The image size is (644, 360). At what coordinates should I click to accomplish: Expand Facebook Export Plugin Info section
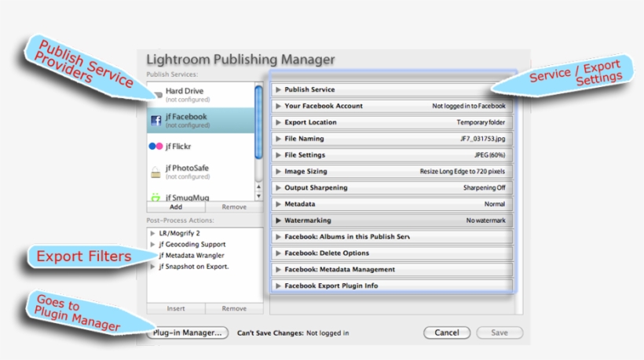point(278,285)
